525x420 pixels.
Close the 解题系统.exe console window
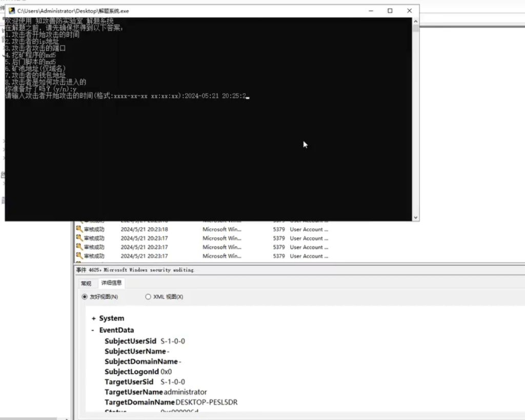click(409, 11)
